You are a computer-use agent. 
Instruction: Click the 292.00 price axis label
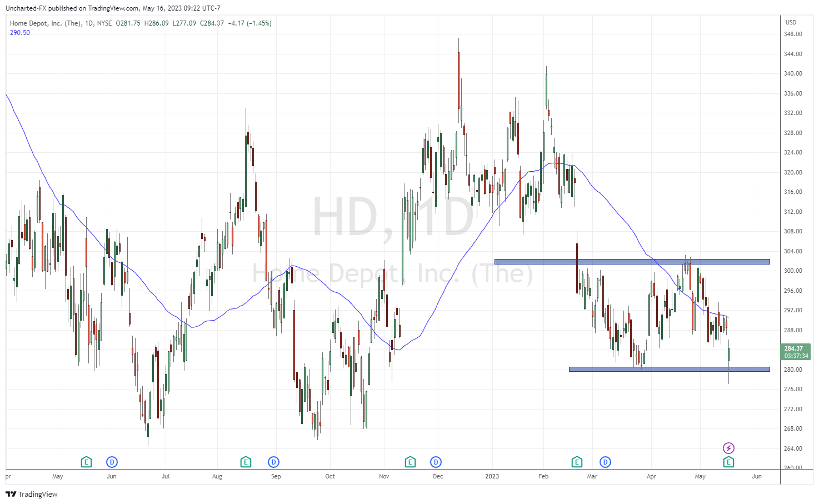793,310
